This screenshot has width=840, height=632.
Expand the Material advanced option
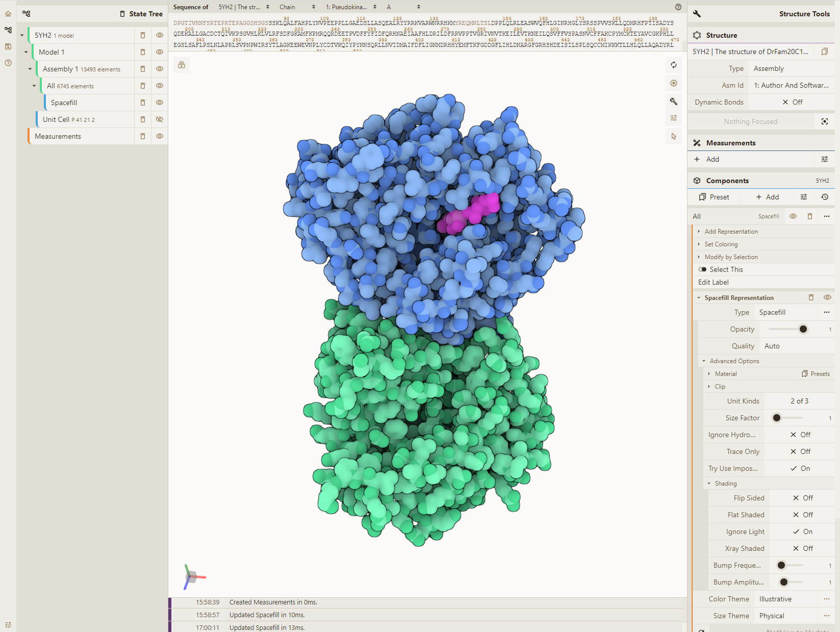coord(726,374)
